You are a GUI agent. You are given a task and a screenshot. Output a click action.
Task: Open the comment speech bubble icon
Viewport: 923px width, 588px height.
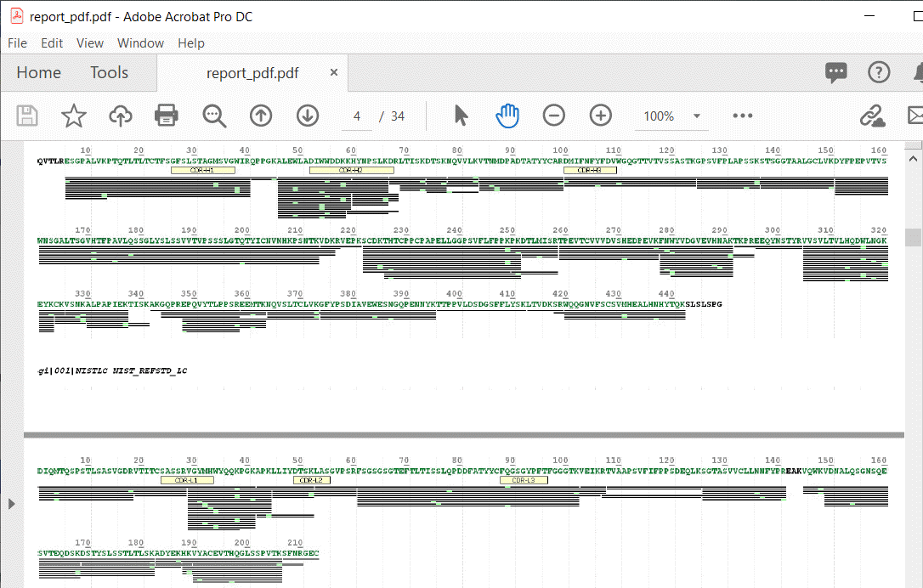(835, 72)
